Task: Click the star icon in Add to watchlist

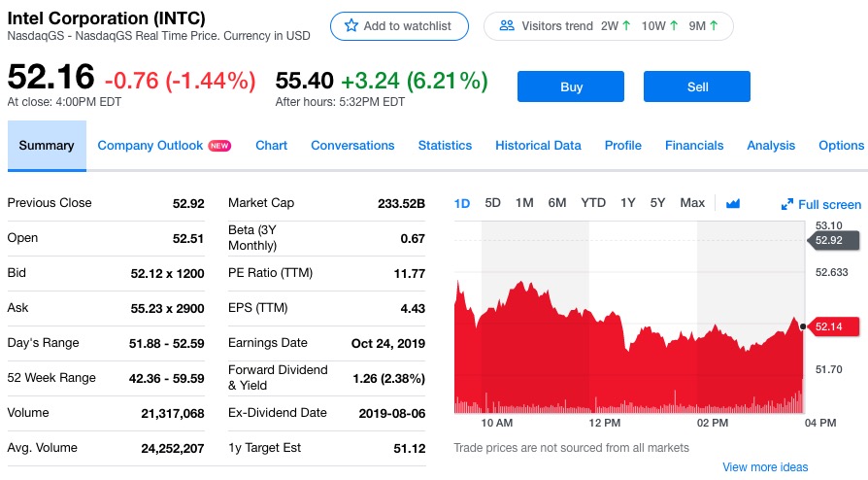Action: 351,25
